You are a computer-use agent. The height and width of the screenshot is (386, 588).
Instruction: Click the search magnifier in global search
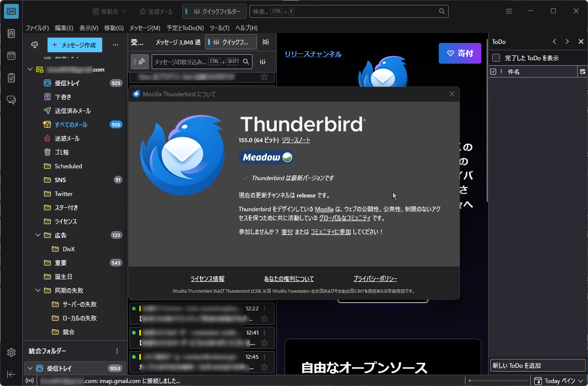point(442,11)
